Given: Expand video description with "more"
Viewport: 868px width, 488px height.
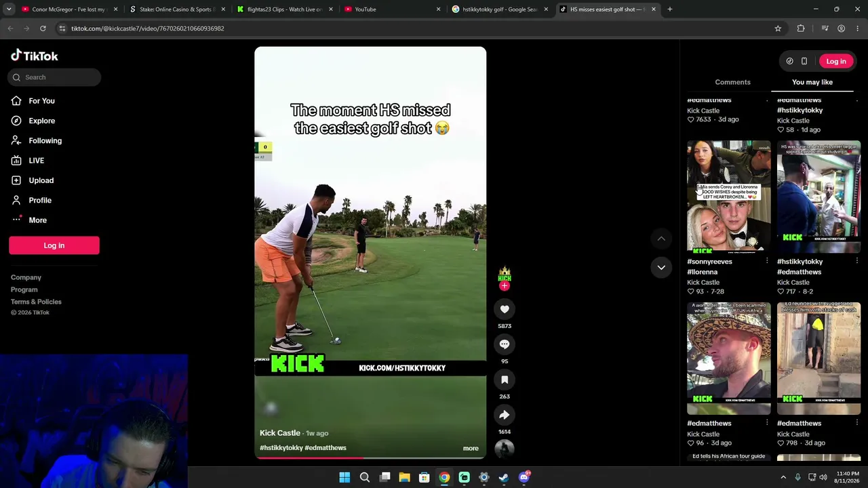Looking at the screenshot, I should [471, 448].
